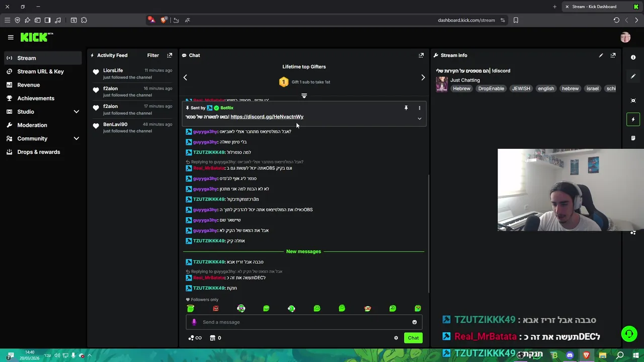Viewport: 644px width, 362px height.
Task: Open BenLavi90 follower entry
Action: point(133,127)
